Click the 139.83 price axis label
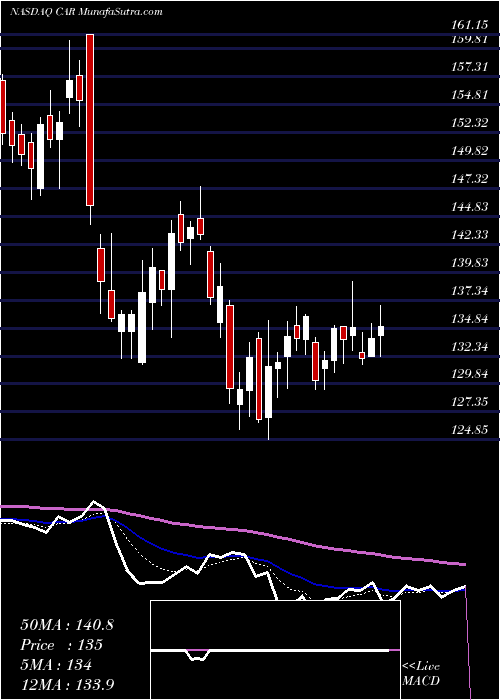This screenshot has width=500, height=700. click(x=468, y=263)
